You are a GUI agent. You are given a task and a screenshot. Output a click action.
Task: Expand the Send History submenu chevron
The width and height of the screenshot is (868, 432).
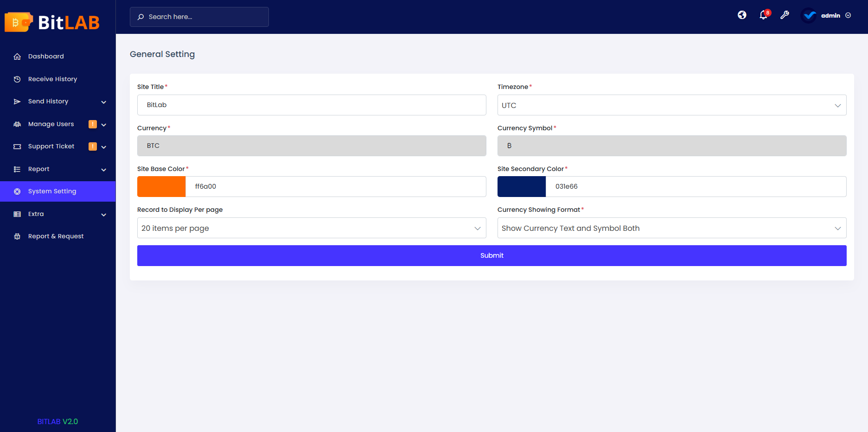point(104,102)
